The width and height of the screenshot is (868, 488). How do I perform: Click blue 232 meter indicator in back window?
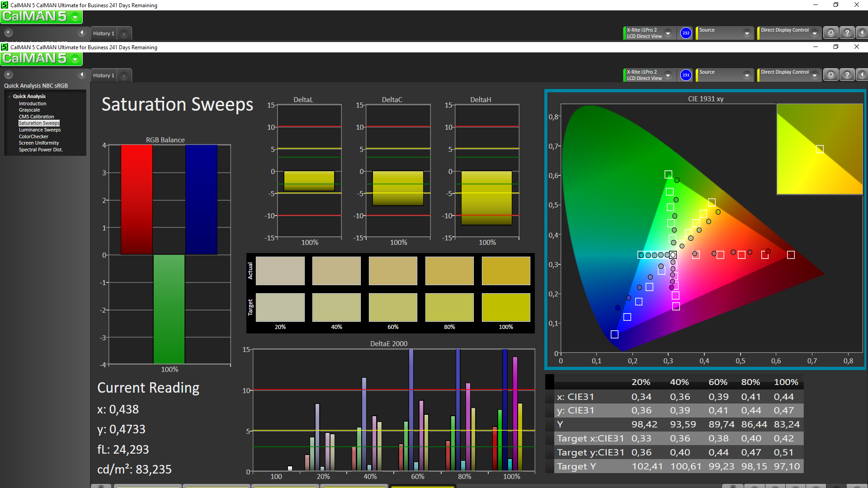pyautogui.click(x=686, y=33)
